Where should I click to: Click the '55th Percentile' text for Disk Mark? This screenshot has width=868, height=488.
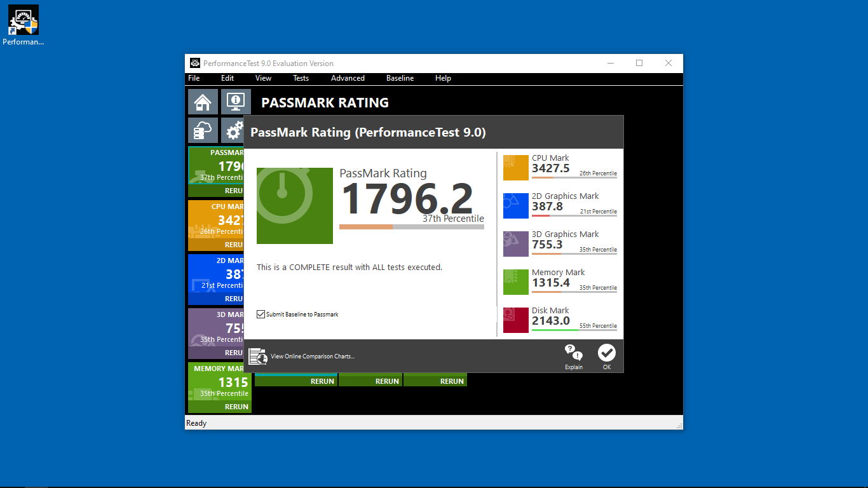pos(598,326)
